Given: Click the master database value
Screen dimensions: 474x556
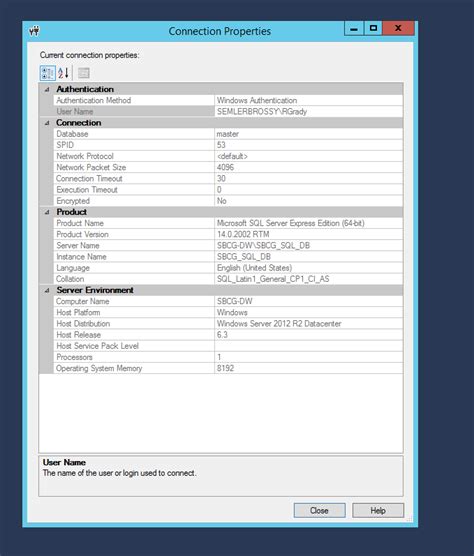Looking at the screenshot, I should point(228,134).
